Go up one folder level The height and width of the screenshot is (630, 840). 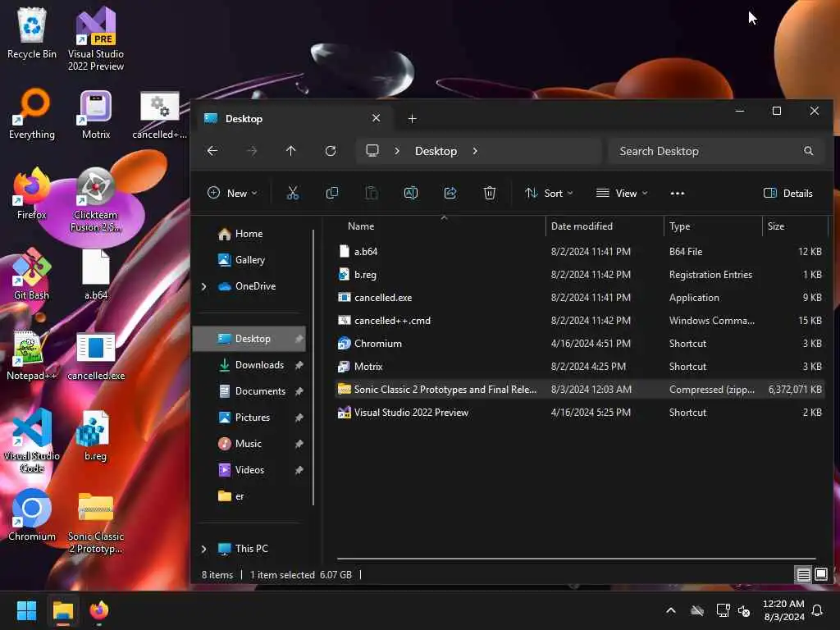tap(291, 151)
